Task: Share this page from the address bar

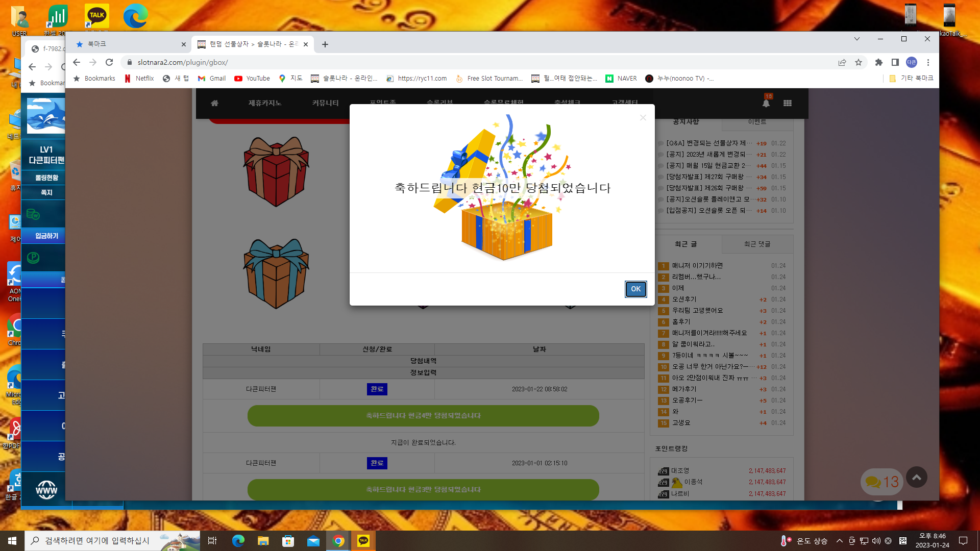Action: point(842,62)
